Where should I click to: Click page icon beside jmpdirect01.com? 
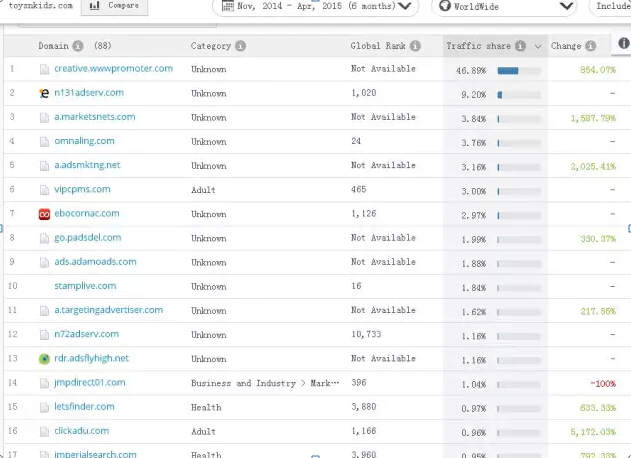[x=44, y=383]
